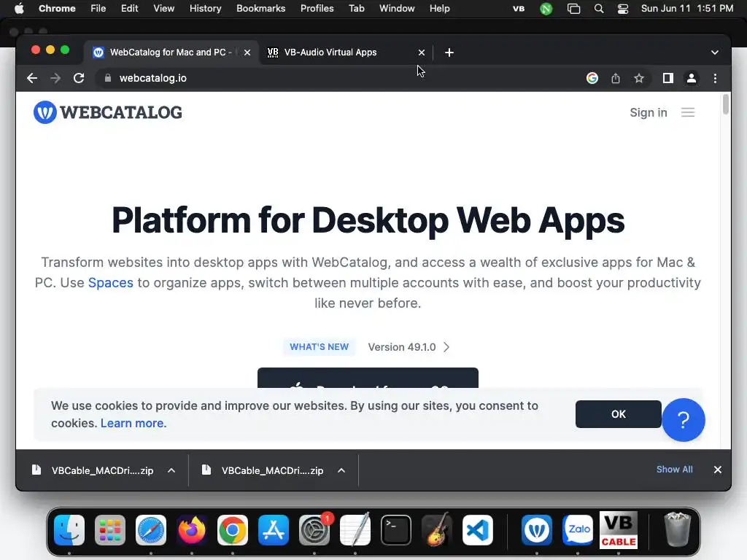Open Zalo from the Dock
Screen dimensions: 747x560
tap(578, 530)
